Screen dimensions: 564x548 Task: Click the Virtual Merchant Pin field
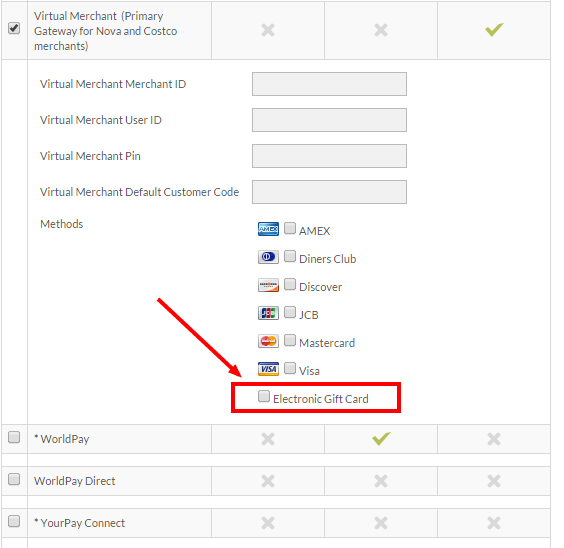coord(329,156)
